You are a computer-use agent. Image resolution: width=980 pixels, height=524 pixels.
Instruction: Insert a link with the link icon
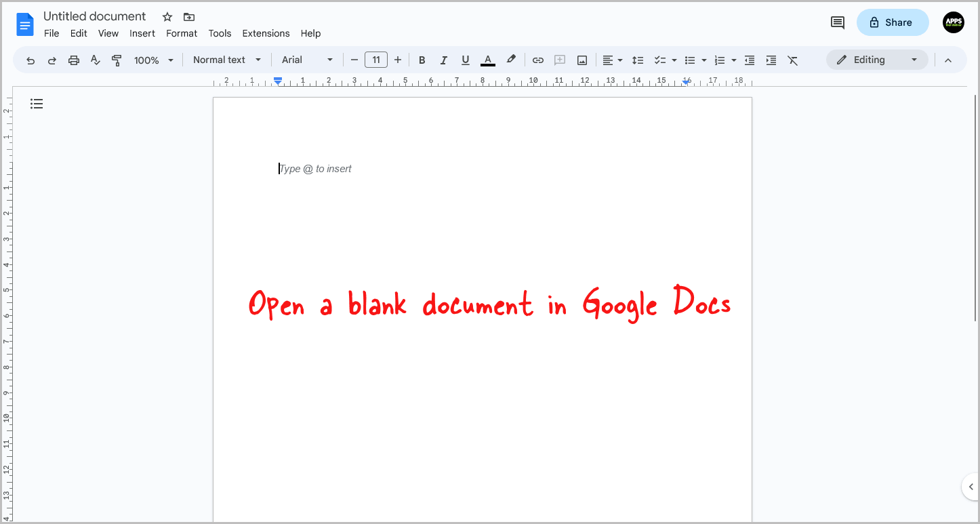[538, 60]
